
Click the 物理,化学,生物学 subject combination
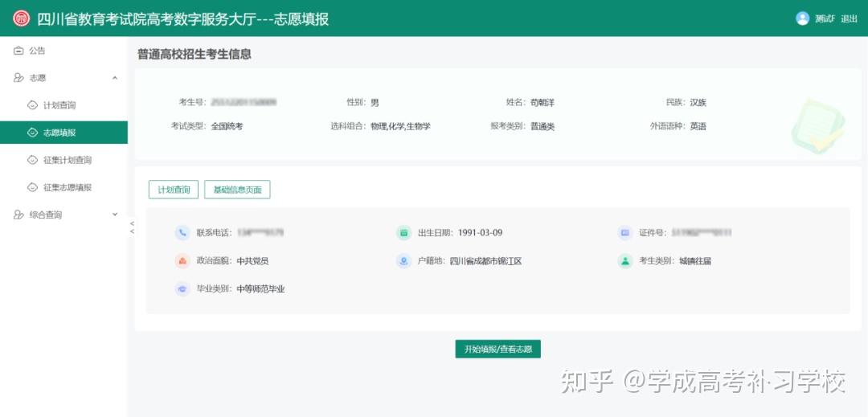click(400, 127)
